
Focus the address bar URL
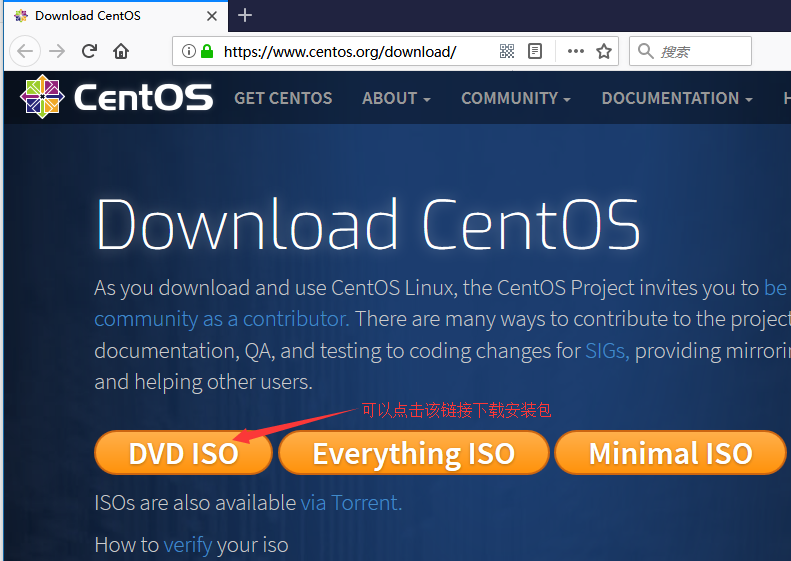click(340, 51)
